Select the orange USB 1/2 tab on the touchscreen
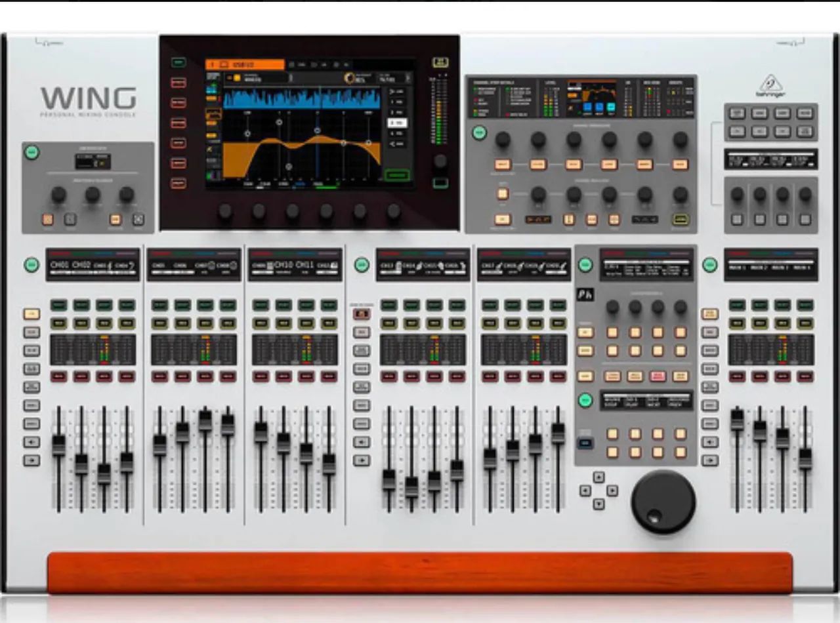The height and width of the screenshot is (623, 840). point(245,65)
